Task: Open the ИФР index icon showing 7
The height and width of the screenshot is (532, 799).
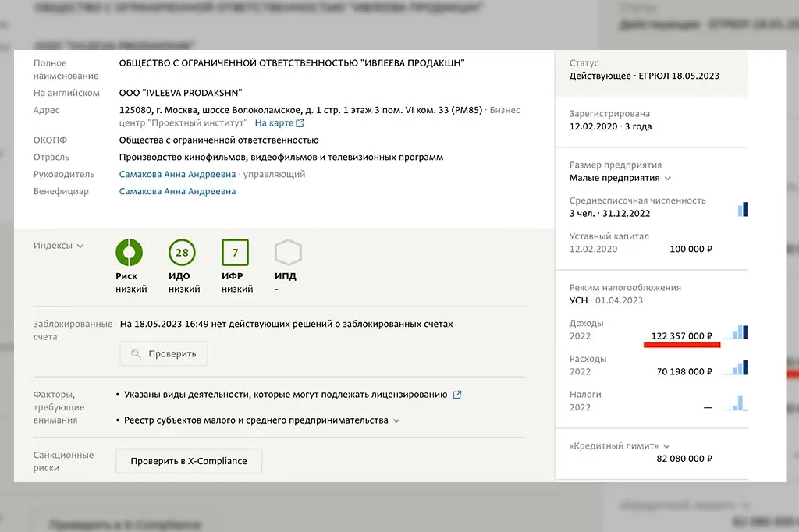Action: (235, 254)
